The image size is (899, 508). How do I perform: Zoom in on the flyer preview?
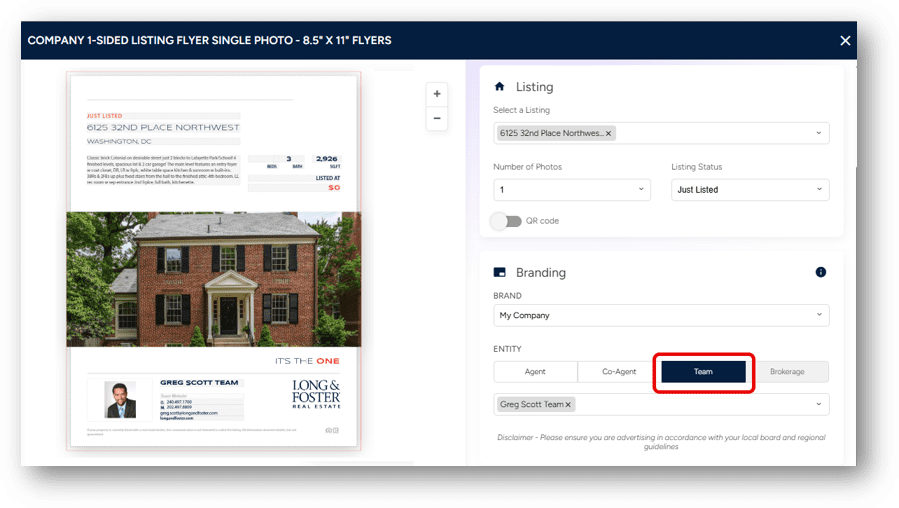pyautogui.click(x=436, y=94)
